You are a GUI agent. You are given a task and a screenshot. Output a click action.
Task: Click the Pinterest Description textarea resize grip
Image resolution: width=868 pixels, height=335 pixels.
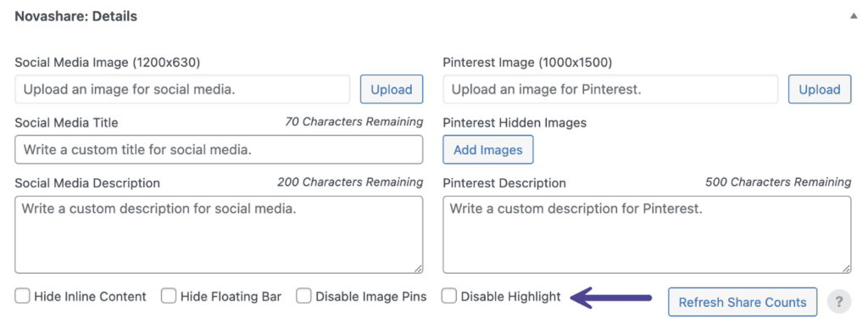[845, 268]
